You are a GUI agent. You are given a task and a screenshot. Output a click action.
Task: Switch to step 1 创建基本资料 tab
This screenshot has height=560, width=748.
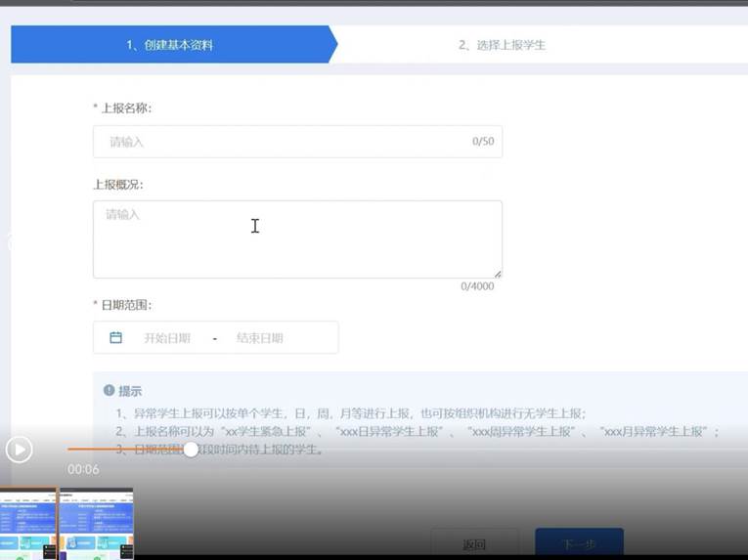169,45
